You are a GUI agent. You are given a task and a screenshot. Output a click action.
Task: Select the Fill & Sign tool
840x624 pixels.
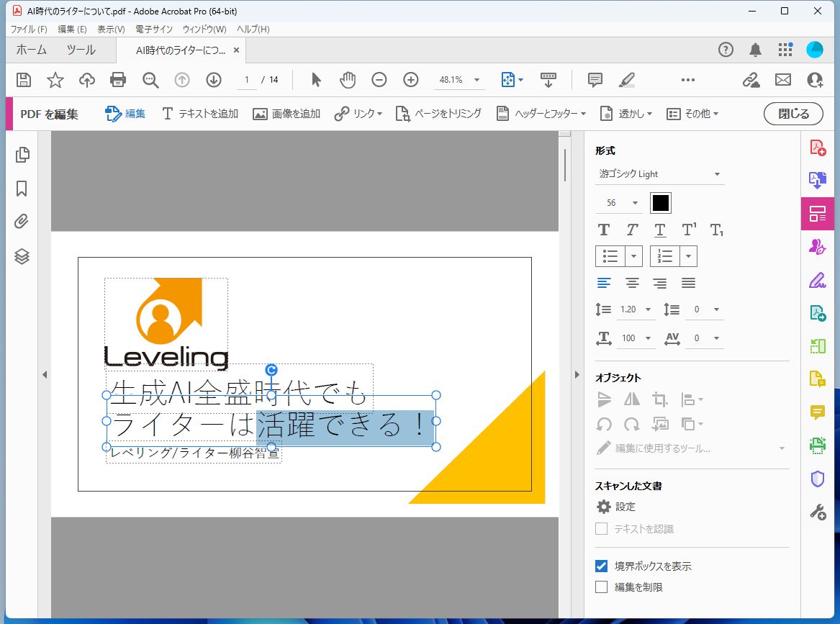[x=817, y=279]
